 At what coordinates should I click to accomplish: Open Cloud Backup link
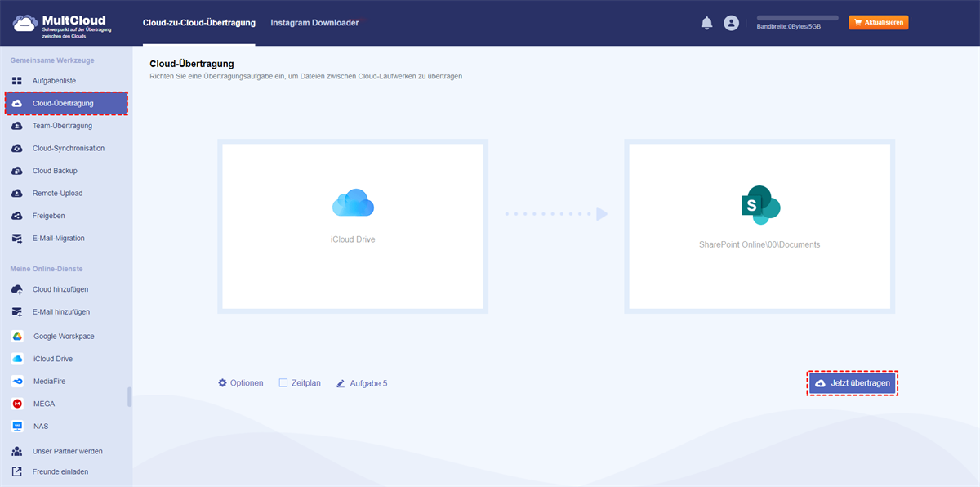tap(55, 171)
